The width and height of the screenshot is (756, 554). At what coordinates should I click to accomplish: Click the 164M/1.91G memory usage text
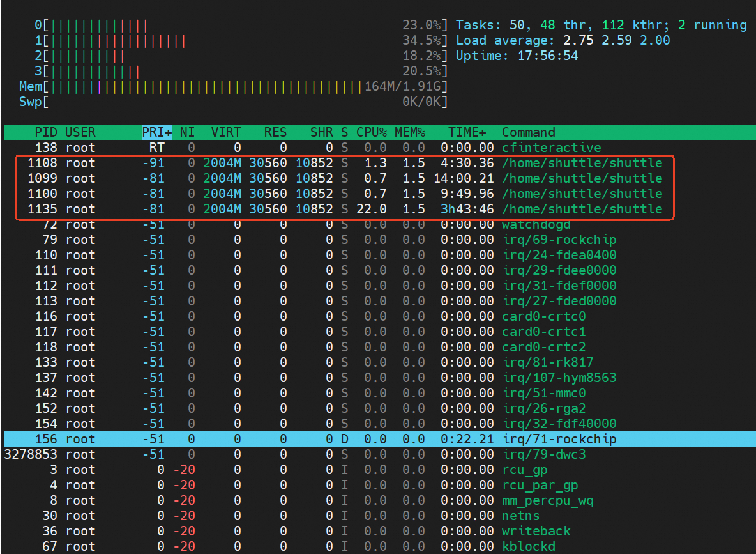click(x=402, y=87)
